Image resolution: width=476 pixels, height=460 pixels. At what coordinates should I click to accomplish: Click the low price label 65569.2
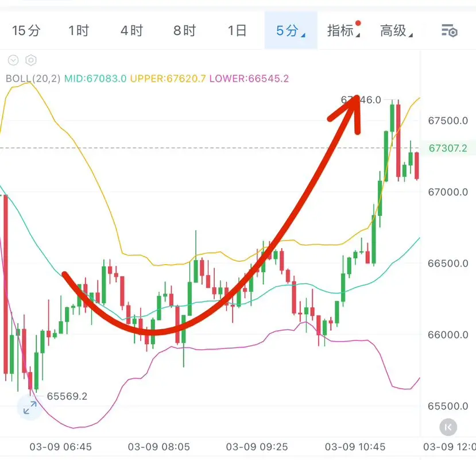tap(67, 396)
